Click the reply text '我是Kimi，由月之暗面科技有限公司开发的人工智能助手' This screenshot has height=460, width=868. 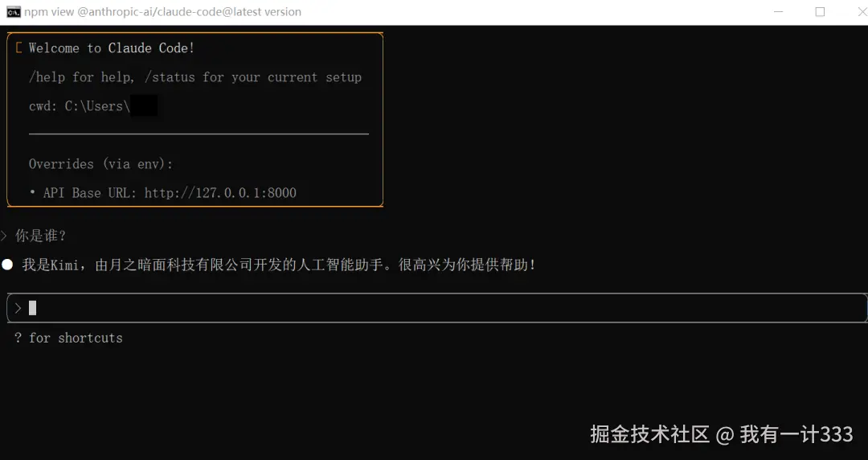pos(203,265)
